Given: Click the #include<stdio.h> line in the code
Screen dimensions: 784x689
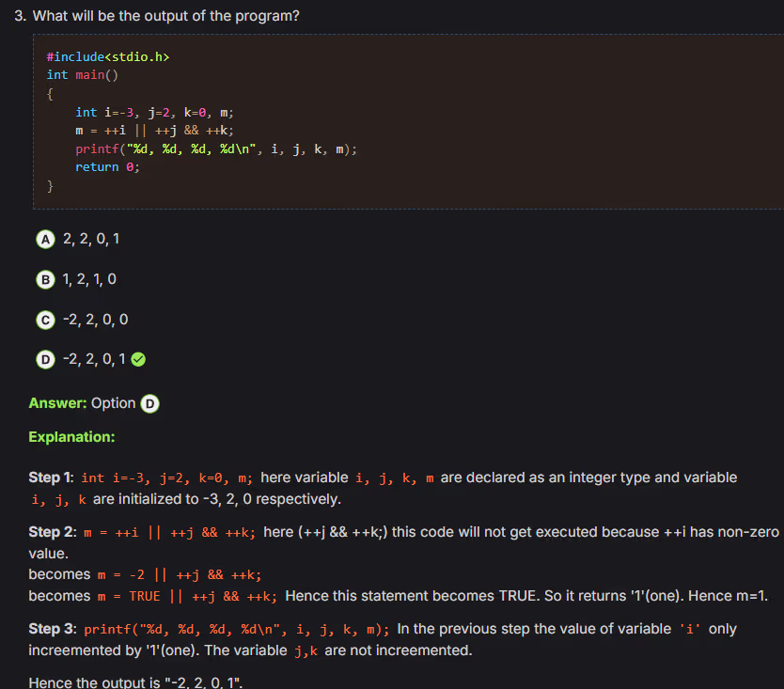Looking at the screenshot, I should pos(108,57).
